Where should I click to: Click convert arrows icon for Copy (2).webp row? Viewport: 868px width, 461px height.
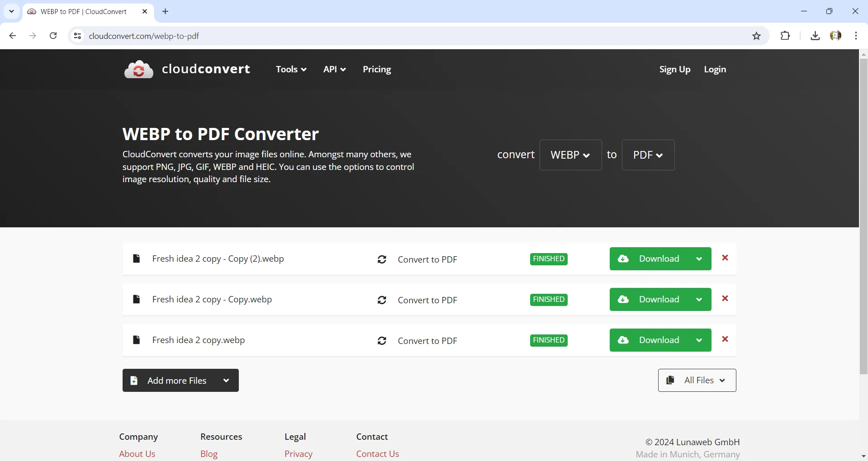[382, 259]
